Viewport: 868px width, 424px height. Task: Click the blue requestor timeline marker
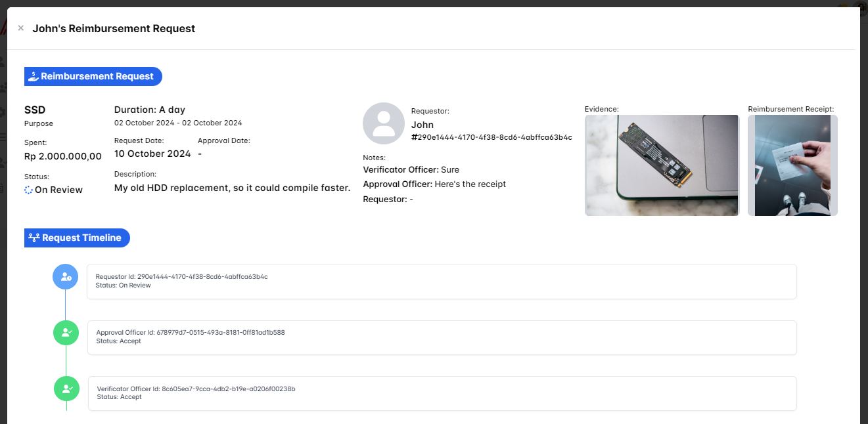[66, 277]
